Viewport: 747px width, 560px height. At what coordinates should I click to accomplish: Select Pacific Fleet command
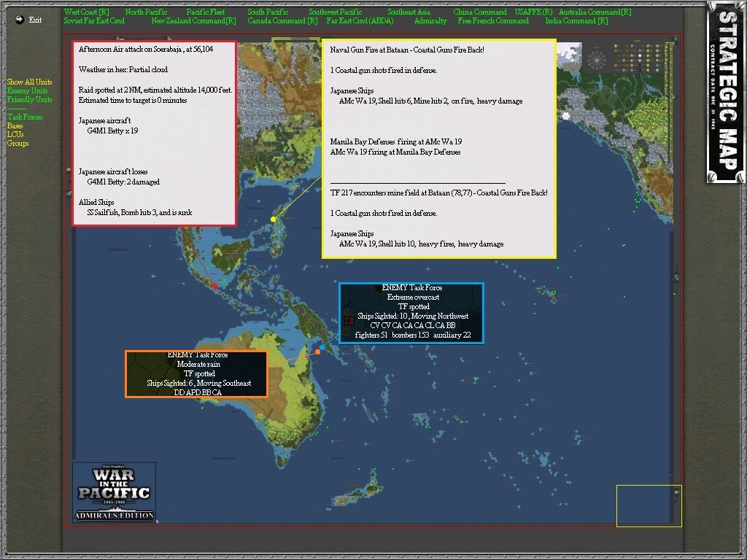pyautogui.click(x=206, y=12)
